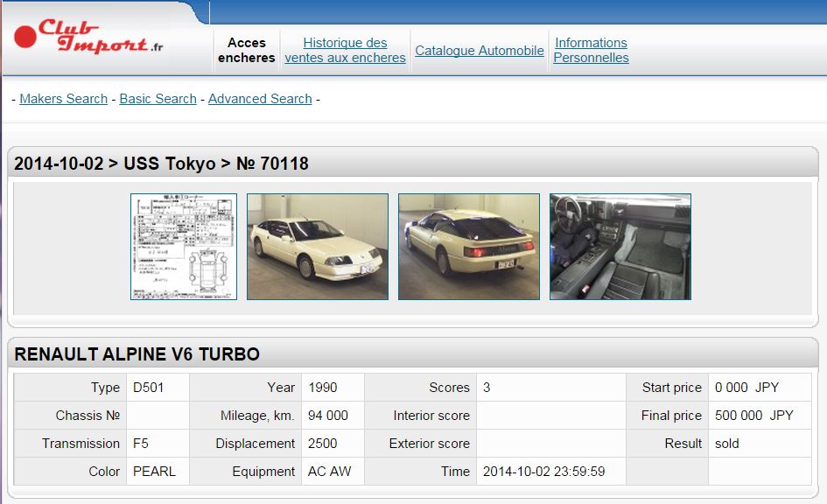Open Historique des ventes aux encheres
Viewport: 827px width, 504px height.
click(345, 50)
